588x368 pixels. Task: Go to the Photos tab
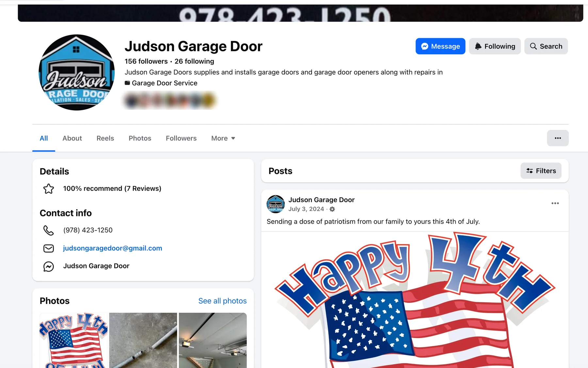click(140, 138)
